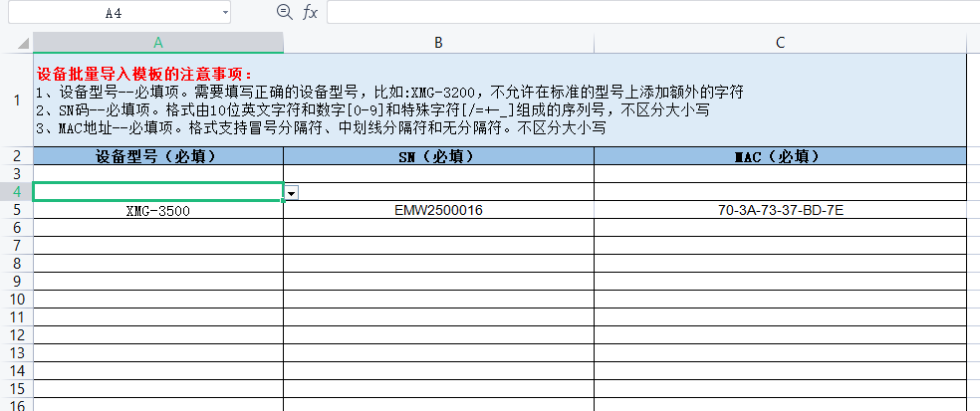Select column B header
This screenshot has width=980, height=411.
pos(438,42)
